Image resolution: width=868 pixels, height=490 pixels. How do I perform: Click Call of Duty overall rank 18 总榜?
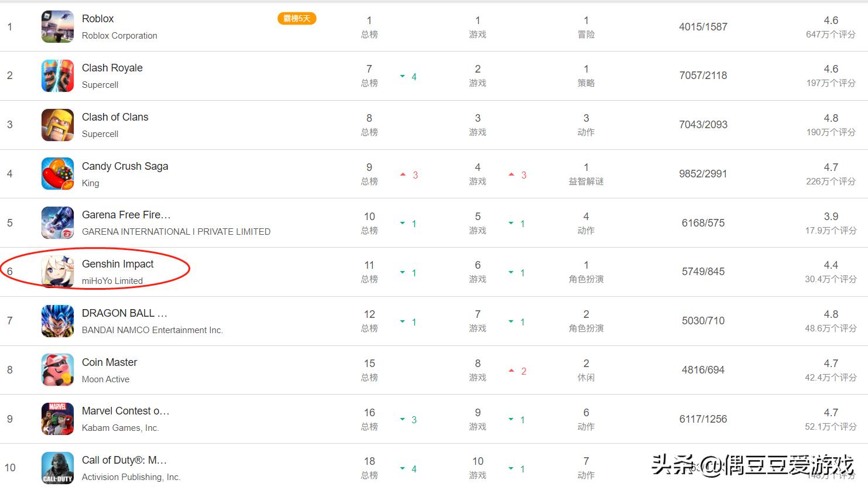[x=369, y=468]
